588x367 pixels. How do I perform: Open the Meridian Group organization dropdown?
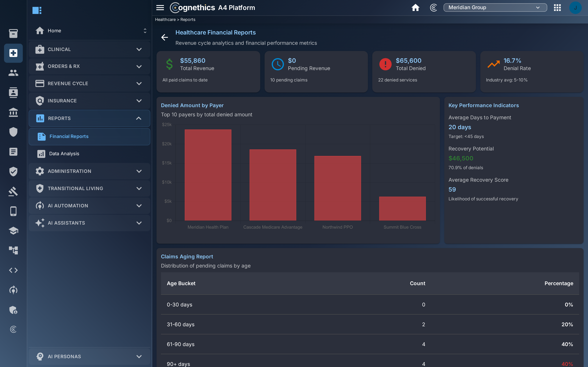(x=495, y=8)
